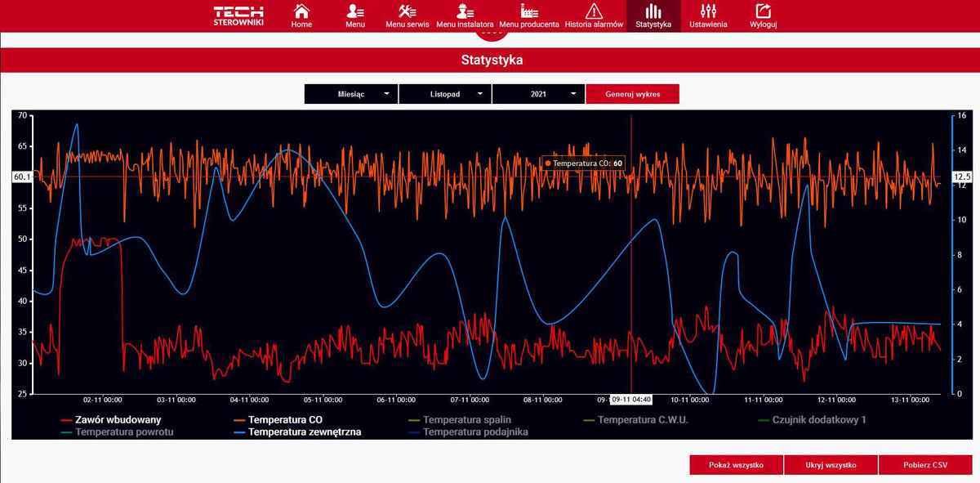Click Menu instalatora worker icon

[464, 11]
